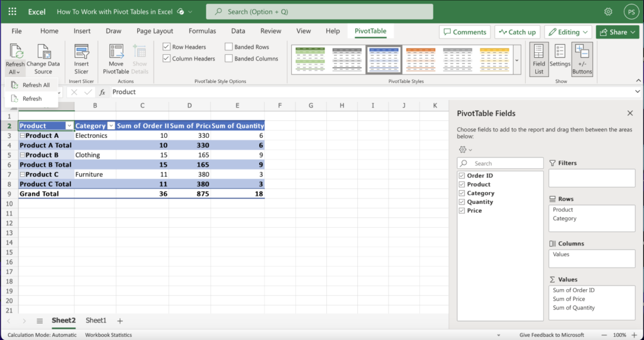This screenshot has width=644, height=340.
Task: Open the File menu
Action: [x=16, y=31]
